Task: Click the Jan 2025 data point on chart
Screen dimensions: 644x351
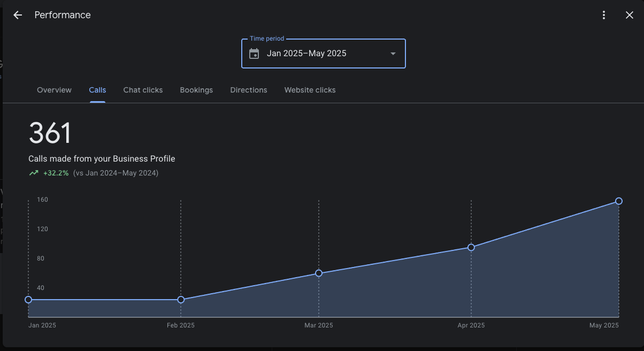Action: [28, 300]
